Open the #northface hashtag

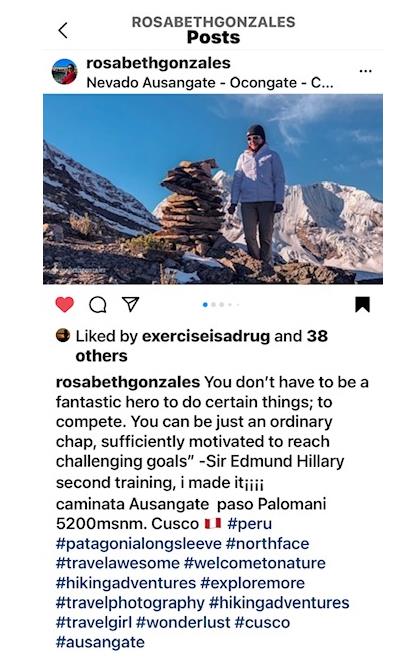267,543
